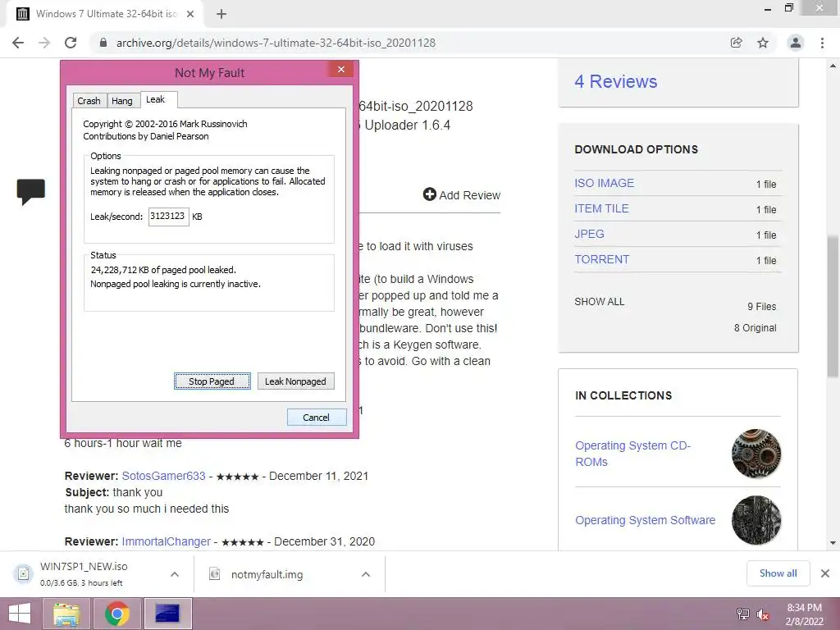Click the black speech bubble reviews icon
Viewport: 840px width, 630px height.
click(31, 191)
